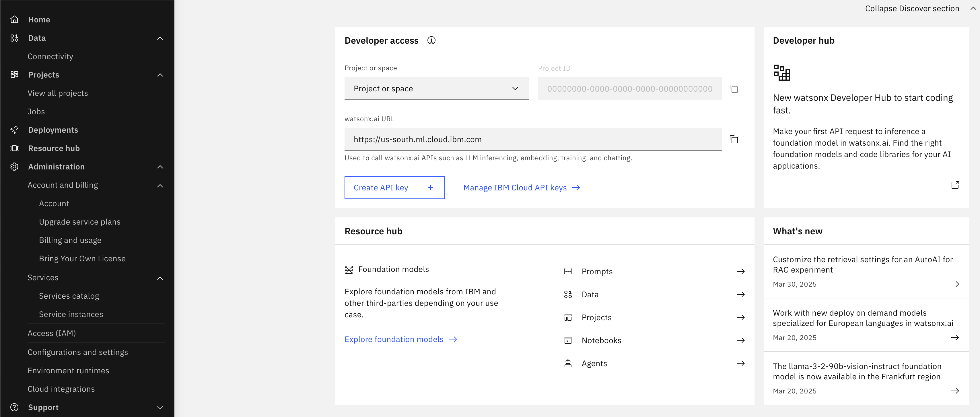Copy the Project ID value
Screen dimensions: 980x417
pyautogui.click(x=734, y=89)
